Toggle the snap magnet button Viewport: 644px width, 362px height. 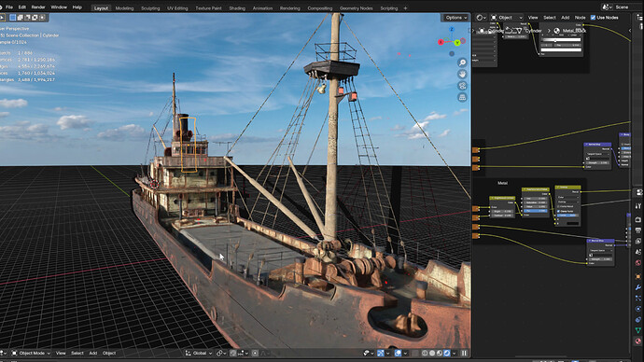pos(233,353)
